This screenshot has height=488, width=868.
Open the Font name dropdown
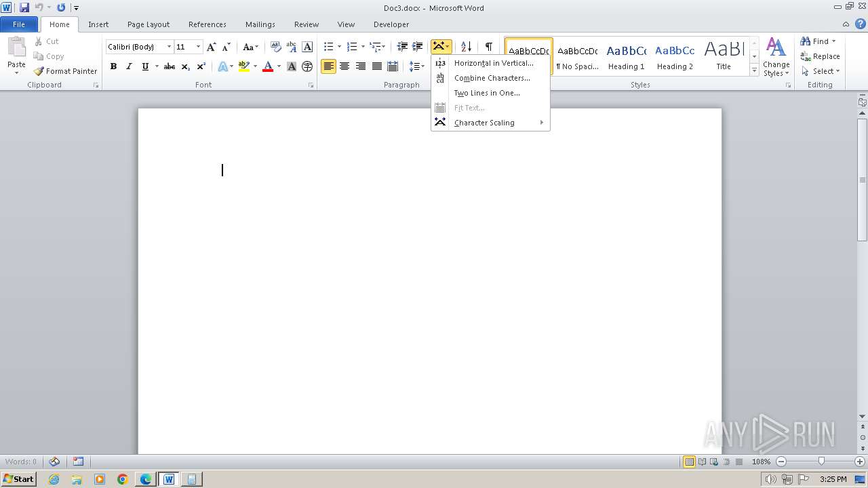coord(169,47)
